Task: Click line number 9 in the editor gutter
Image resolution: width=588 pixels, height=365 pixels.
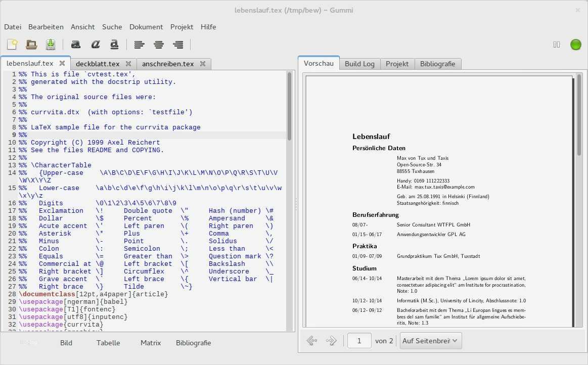Action: (14, 135)
